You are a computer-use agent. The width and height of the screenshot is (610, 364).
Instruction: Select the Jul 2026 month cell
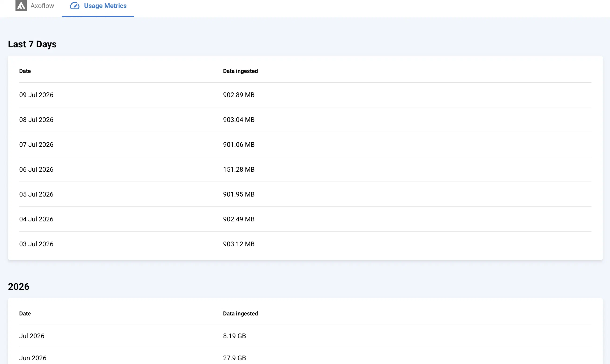coord(32,336)
